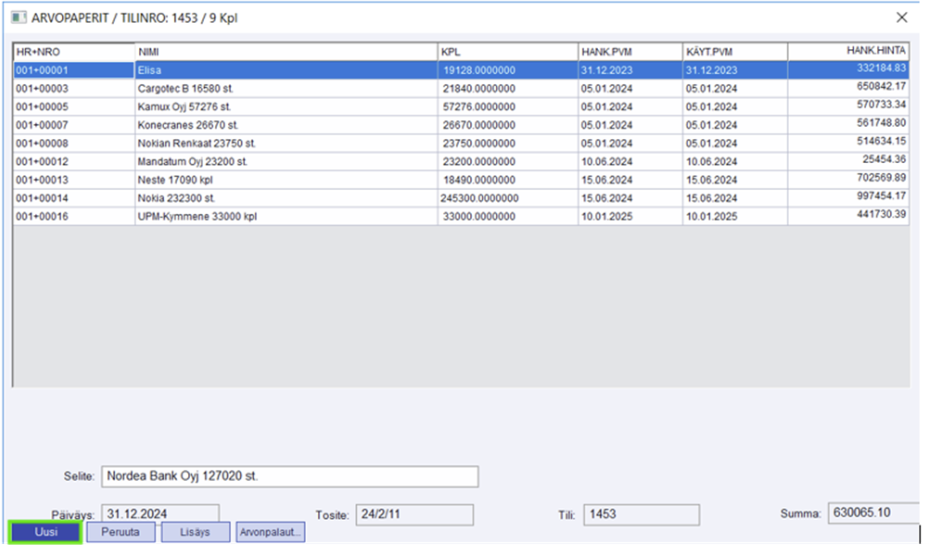Sort by the KPL column header
The width and height of the screenshot is (929, 545).
coord(506,51)
